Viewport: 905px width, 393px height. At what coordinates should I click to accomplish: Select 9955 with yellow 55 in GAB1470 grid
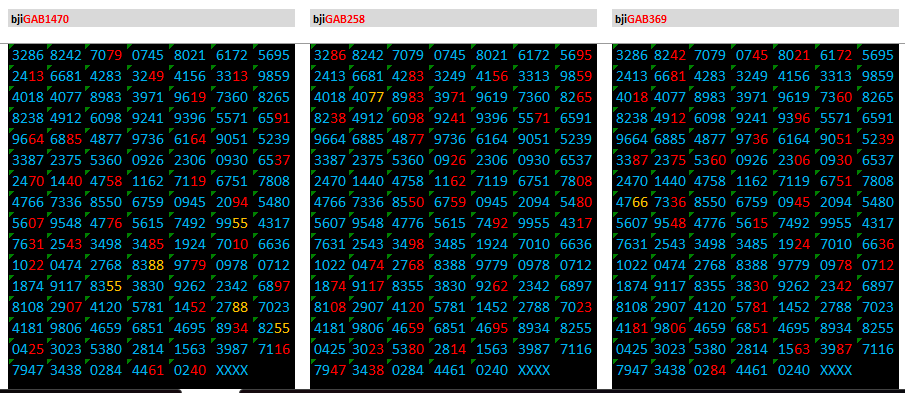coord(232,223)
